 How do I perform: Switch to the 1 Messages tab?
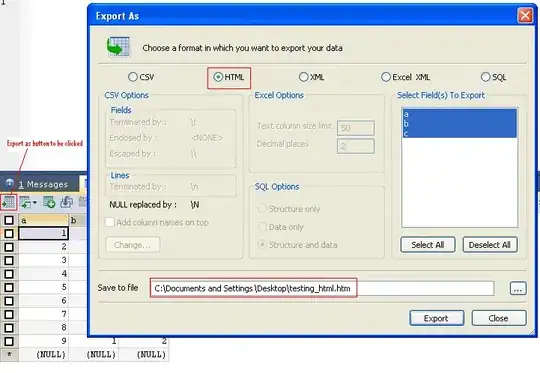[x=39, y=184]
